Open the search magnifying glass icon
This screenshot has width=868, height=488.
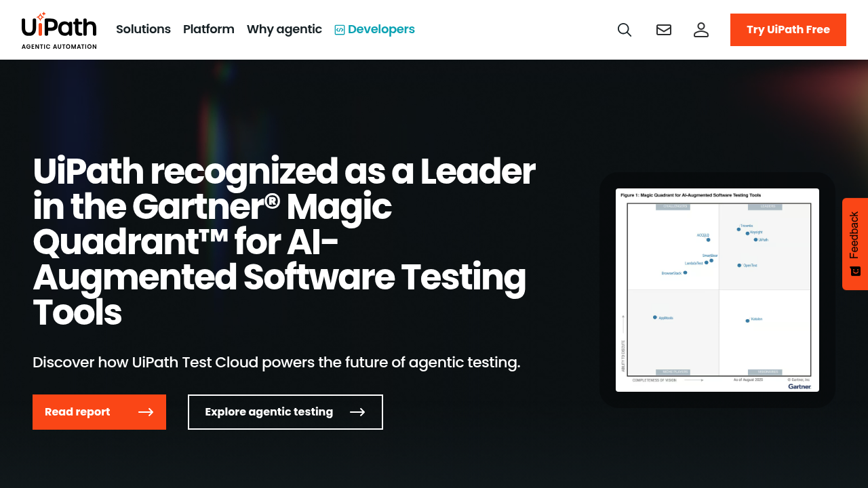click(x=624, y=30)
